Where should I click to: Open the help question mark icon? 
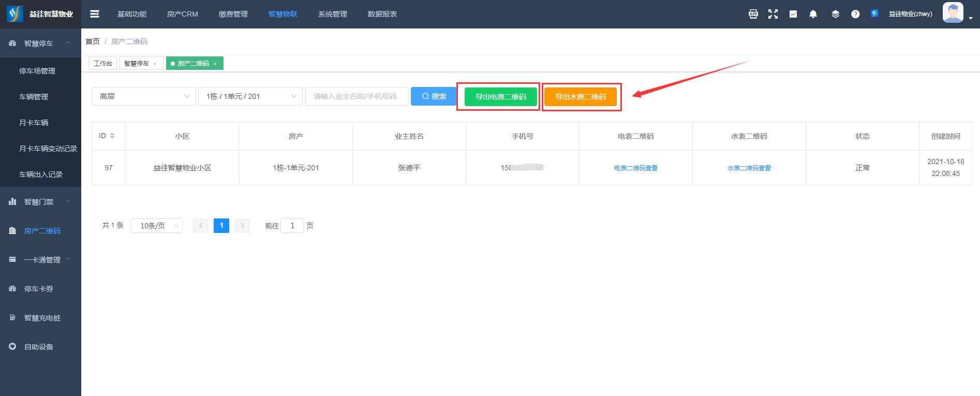coord(855,14)
